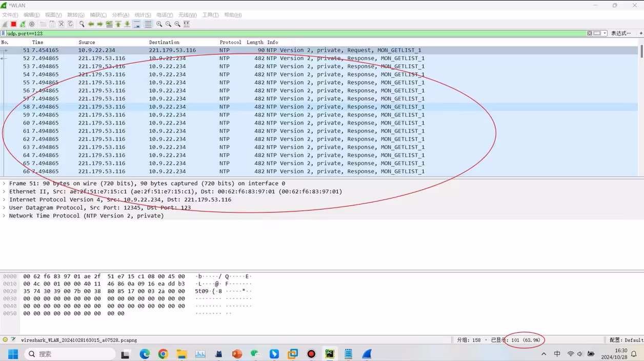Go forward to next packet arrow

point(100,24)
